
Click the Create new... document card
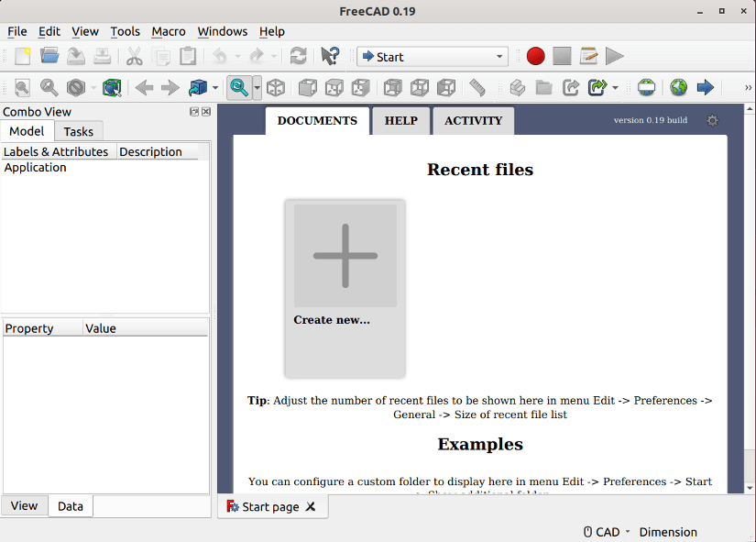[x=345, y=288]
